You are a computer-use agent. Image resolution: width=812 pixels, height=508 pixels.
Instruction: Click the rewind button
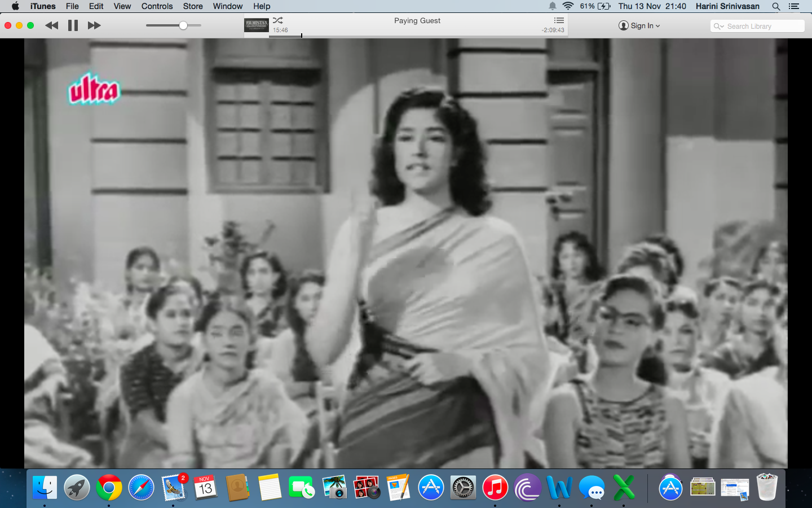click(x=51, y=25)
